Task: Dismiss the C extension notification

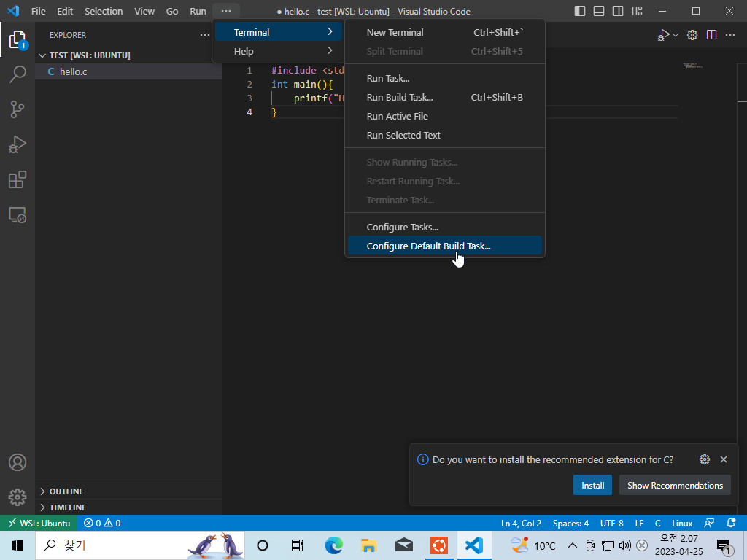Action: (x=724, y=459)
